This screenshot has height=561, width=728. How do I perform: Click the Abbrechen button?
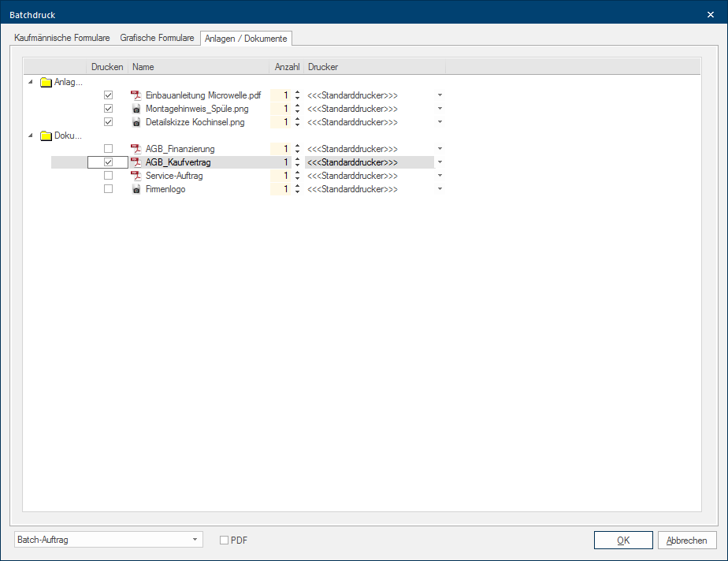687,541
